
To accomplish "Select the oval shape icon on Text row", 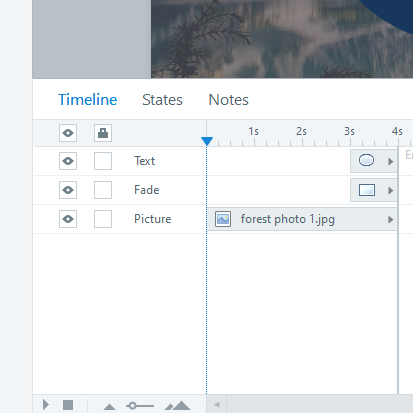I will (x=366, y=160).
